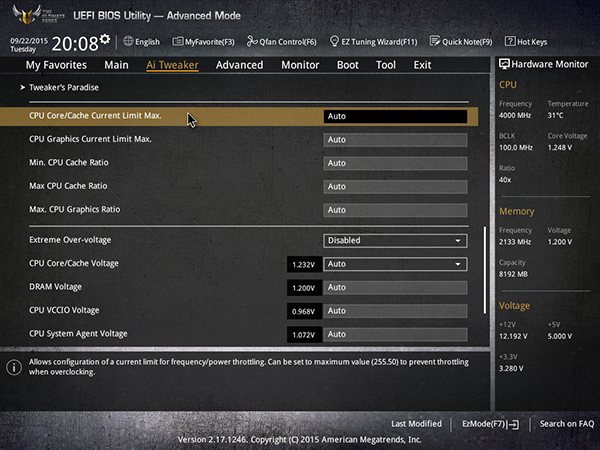Click the 1.248 V core voltage value
This screenshot has width=600, height=450.
point(560,147)
